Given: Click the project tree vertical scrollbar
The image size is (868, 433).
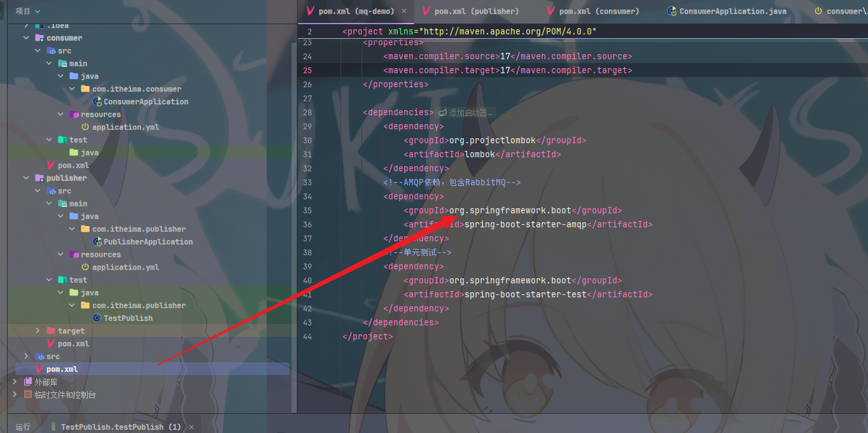Looking at the screenshot, I should [x=294, y=226].
